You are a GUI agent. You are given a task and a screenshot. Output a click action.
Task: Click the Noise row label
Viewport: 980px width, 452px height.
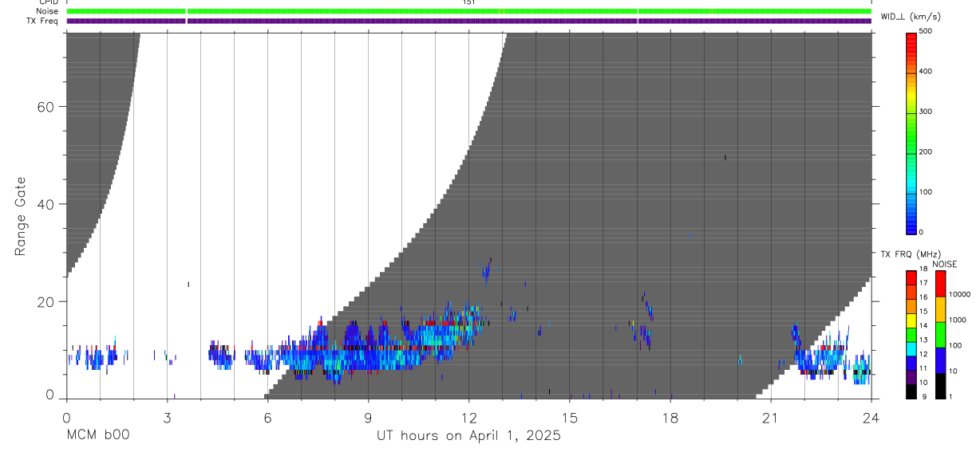point(47,11)
